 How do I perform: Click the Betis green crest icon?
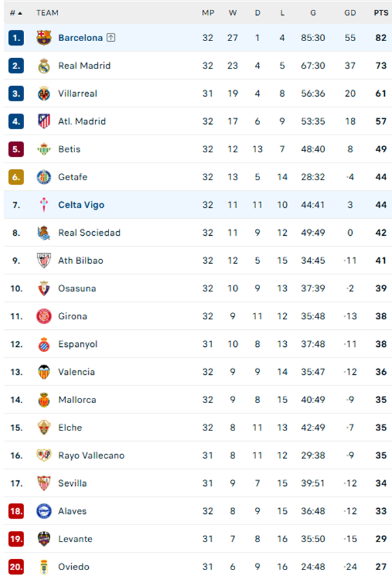[44, 150]
